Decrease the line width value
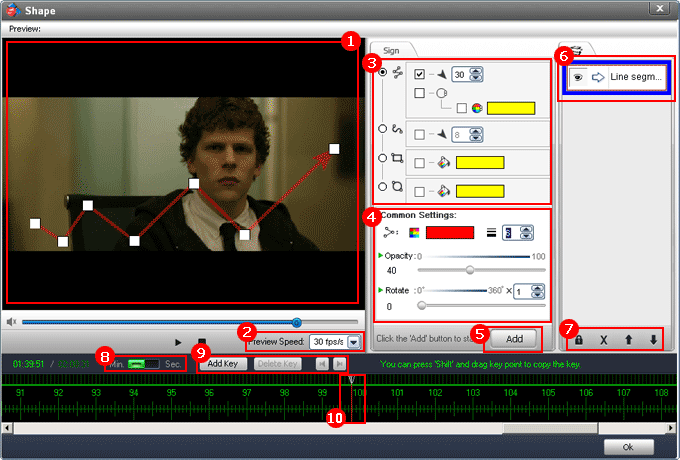Screen dimensions: 680x460 526,236
